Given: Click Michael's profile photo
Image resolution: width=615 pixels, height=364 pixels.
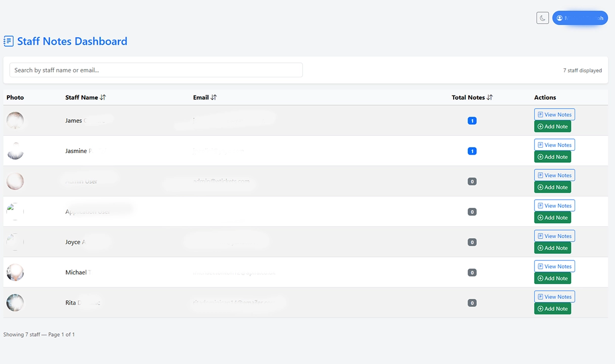Looking at the screenshot, I should click(15, 272).
